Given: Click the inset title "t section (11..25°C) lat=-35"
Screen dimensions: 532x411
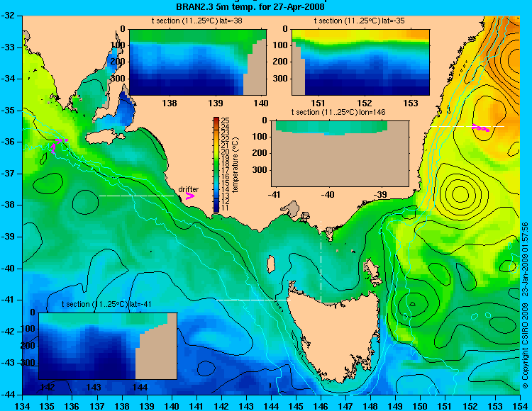Looking at the screenshot, I should coord(360,21).
